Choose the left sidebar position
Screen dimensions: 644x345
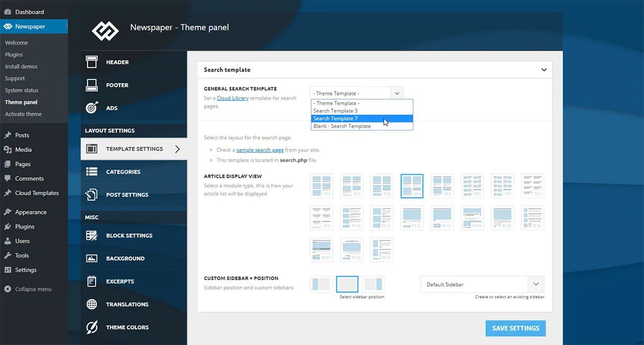[x=321, y=284]
